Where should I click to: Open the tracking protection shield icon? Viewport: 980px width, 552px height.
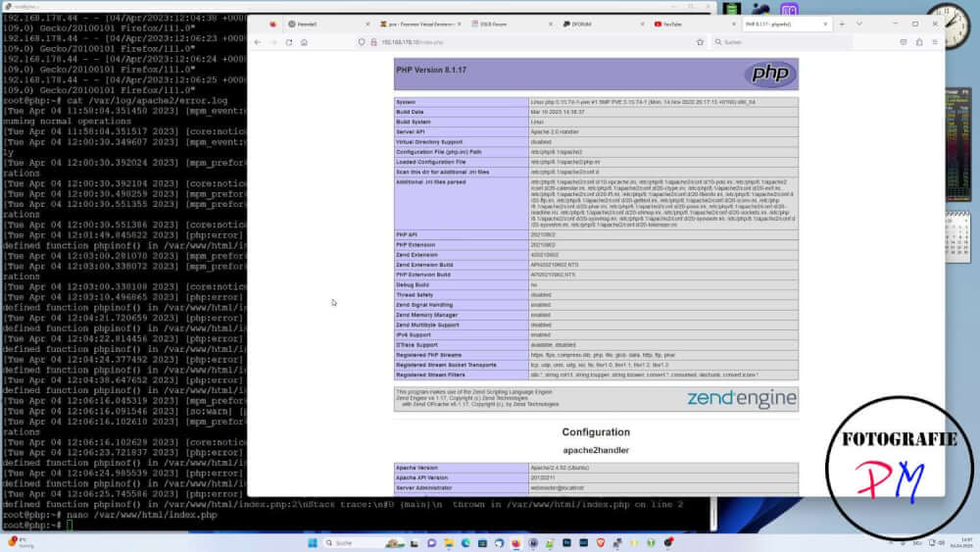pyautogui.click(x=362, y=42)
